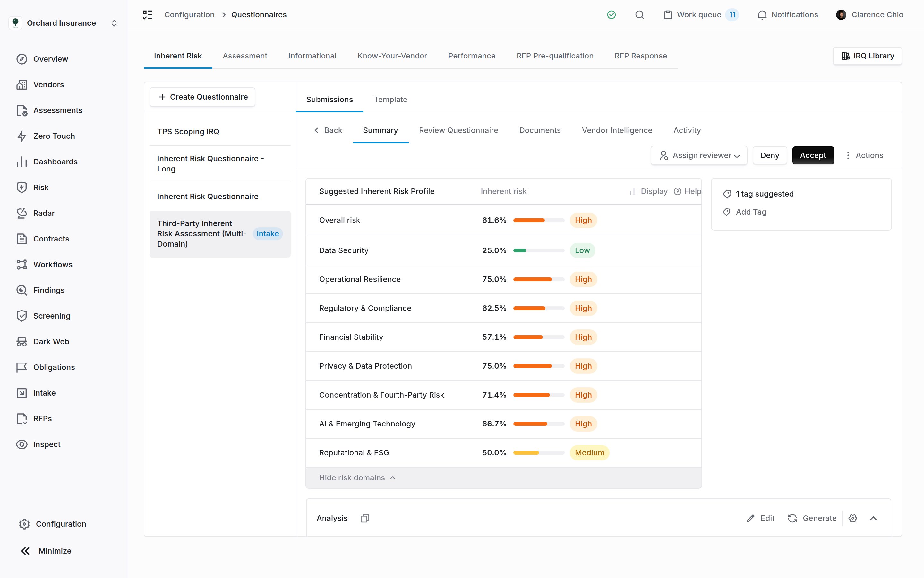Copy the Analysis text with copy icon
The width and height of the screenshot is (924, 578).
click(x=365, y=518)
